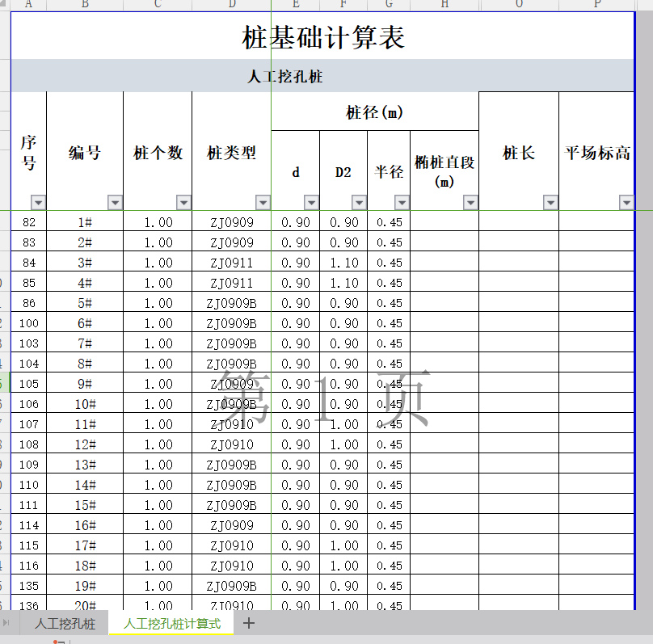This screenshot has width=653, height=644.
Task: Click the 桩基础计算表 title cell
Action: 323,37
